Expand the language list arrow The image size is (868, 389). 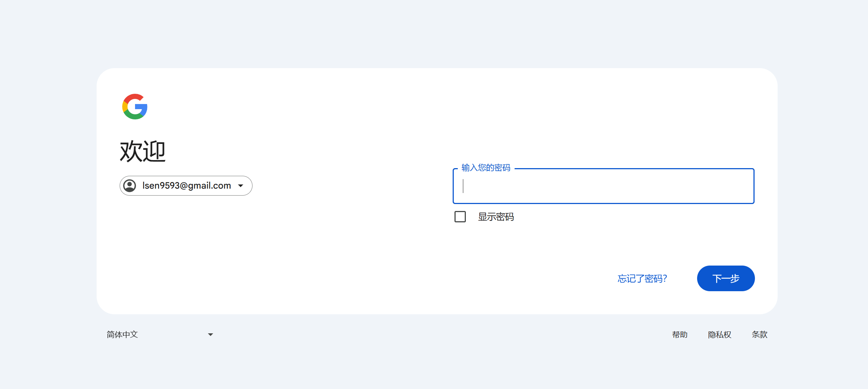click(210, 334)
